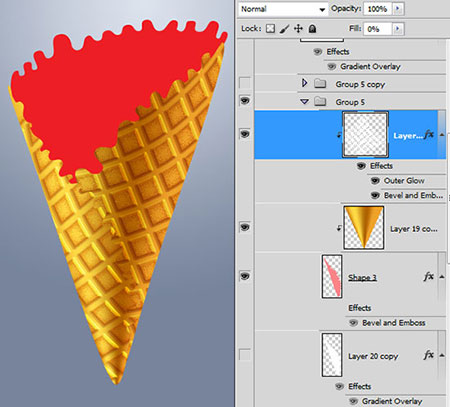Expand the Group 5 copy folder
Screen dimensions: 450x407
tap(304, 83)
